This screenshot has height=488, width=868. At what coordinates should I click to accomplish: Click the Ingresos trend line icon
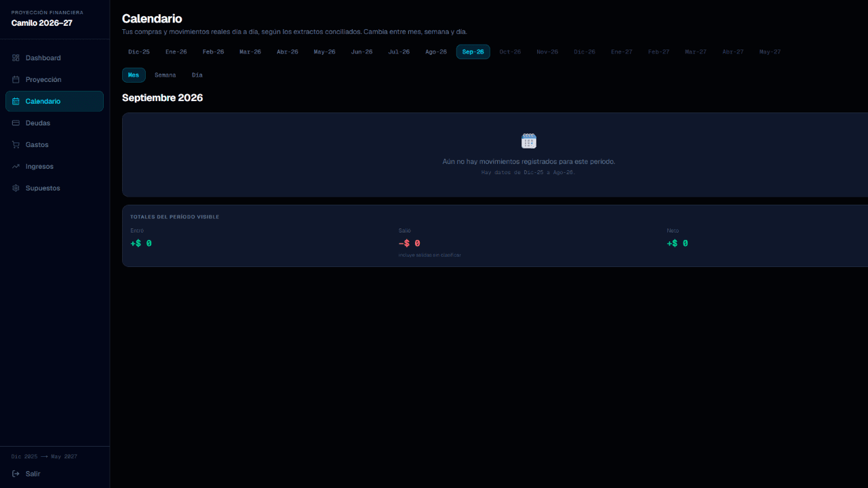16,166
